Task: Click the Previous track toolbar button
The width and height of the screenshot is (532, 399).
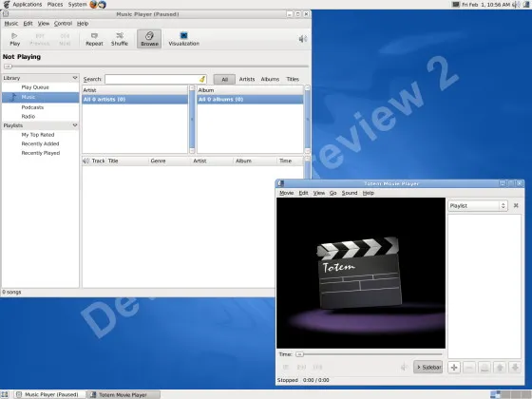Action: pyautogui.click(x=40, y=39)
